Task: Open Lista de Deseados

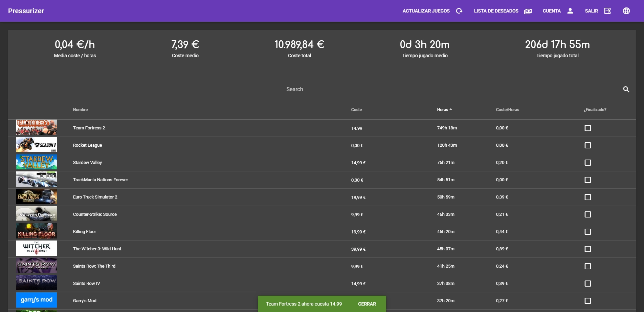Action: click(496, 11)
